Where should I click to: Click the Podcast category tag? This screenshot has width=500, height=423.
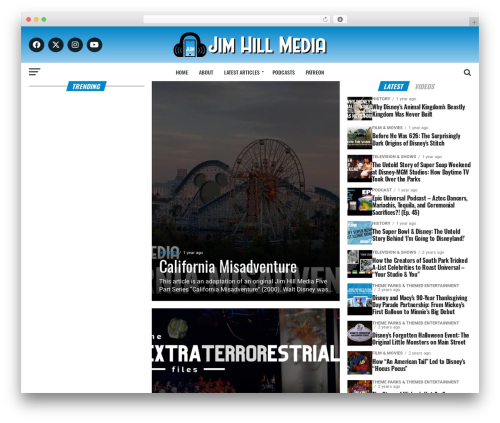pos(382,190)
